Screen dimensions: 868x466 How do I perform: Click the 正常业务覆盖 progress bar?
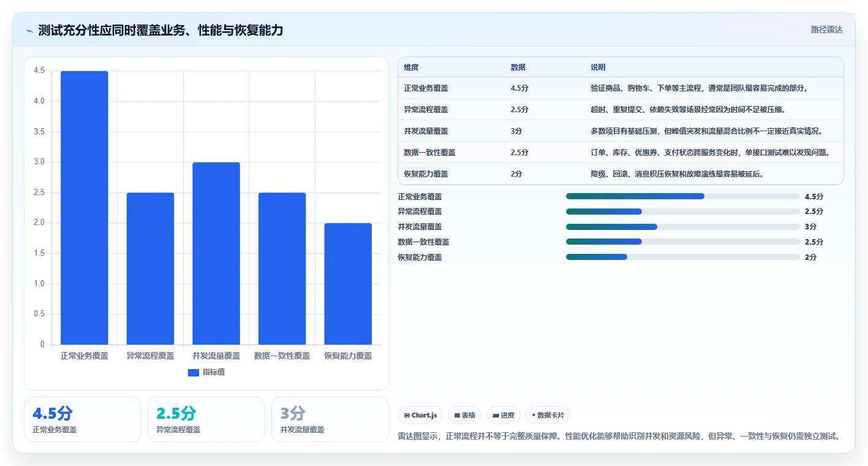point(683,196)
